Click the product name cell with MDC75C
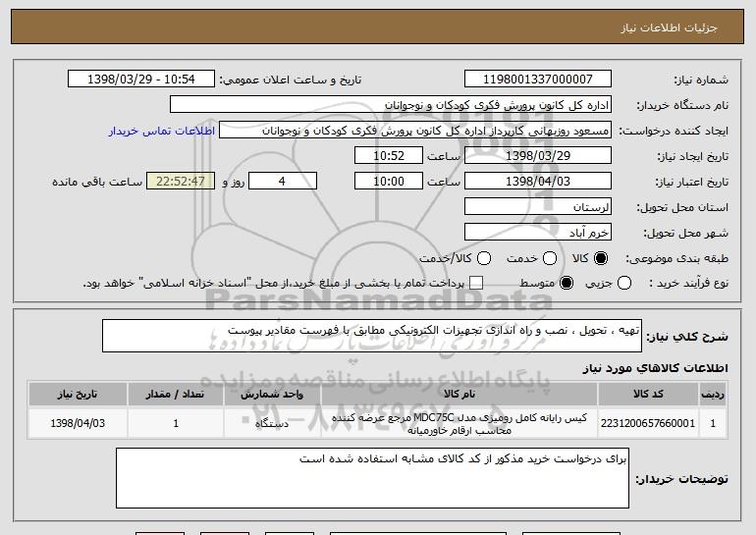756x535 pixels. [x=459, y=424]
